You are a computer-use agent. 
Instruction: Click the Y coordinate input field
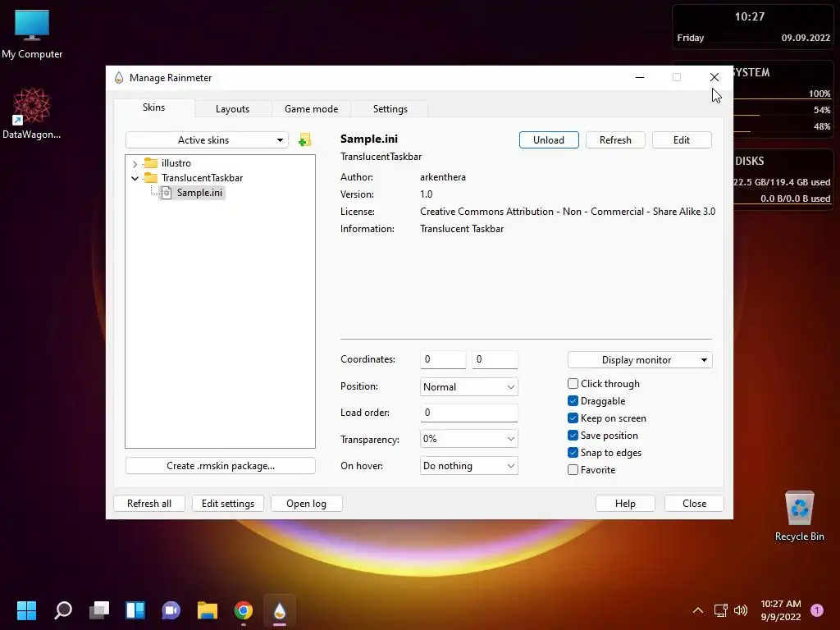[x=495, y=359]
